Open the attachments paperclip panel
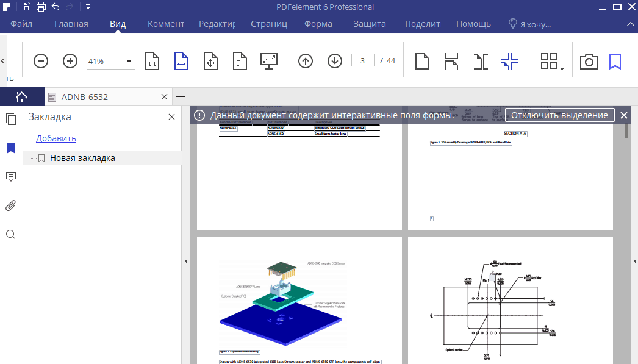 [x=10, y=205]
